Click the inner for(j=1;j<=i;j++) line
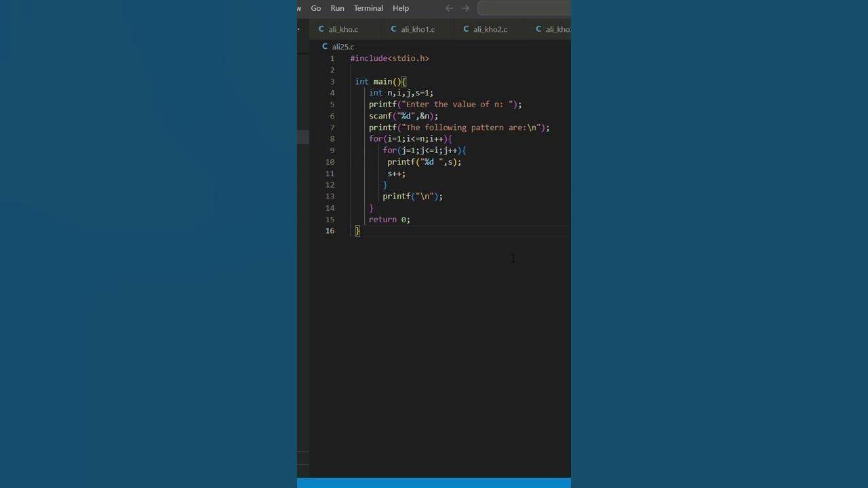 coord(425,150)
